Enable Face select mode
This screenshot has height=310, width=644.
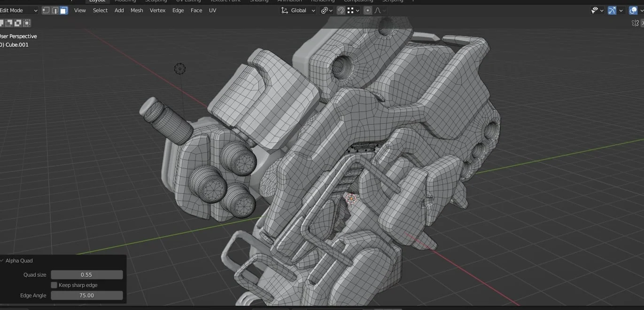point(63,10)
